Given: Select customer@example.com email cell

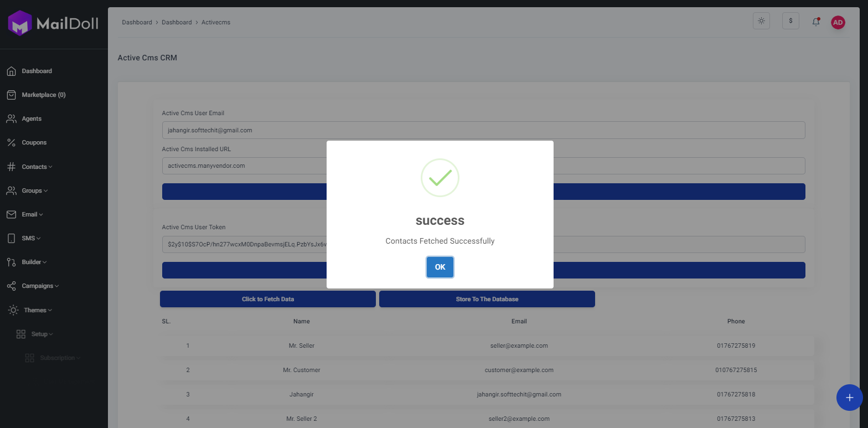Looking at the screenshot, I should coord(519,370).
